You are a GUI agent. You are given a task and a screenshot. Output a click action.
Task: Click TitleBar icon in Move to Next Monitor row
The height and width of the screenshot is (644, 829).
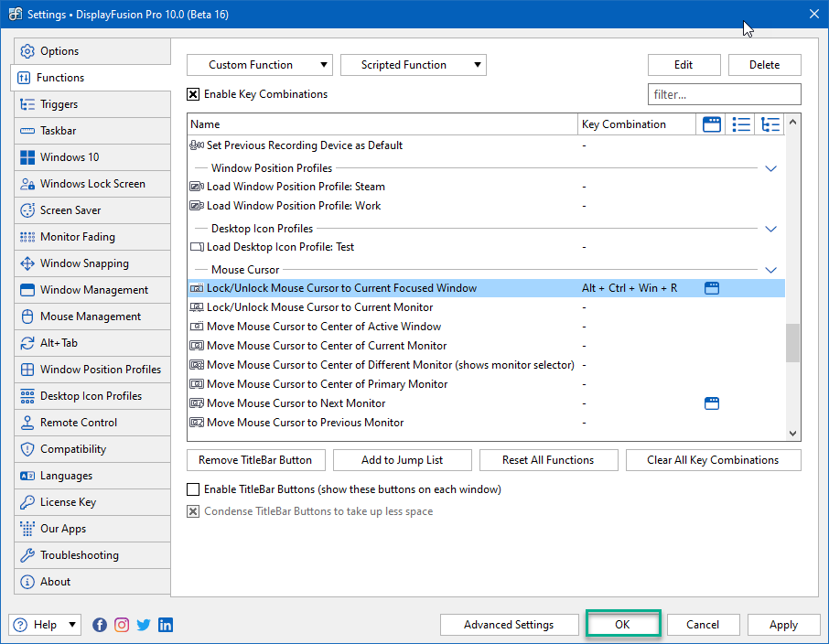[x=712, y=403]
